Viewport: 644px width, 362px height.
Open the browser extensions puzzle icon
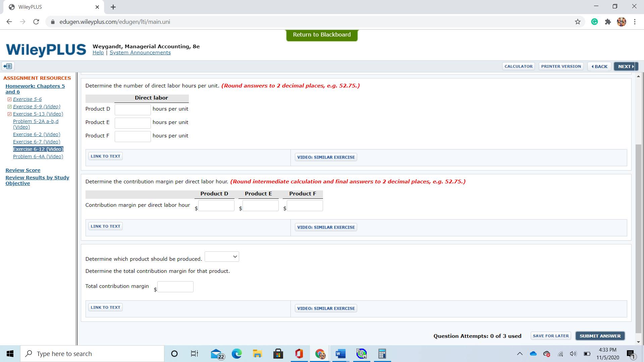(608, 22)
